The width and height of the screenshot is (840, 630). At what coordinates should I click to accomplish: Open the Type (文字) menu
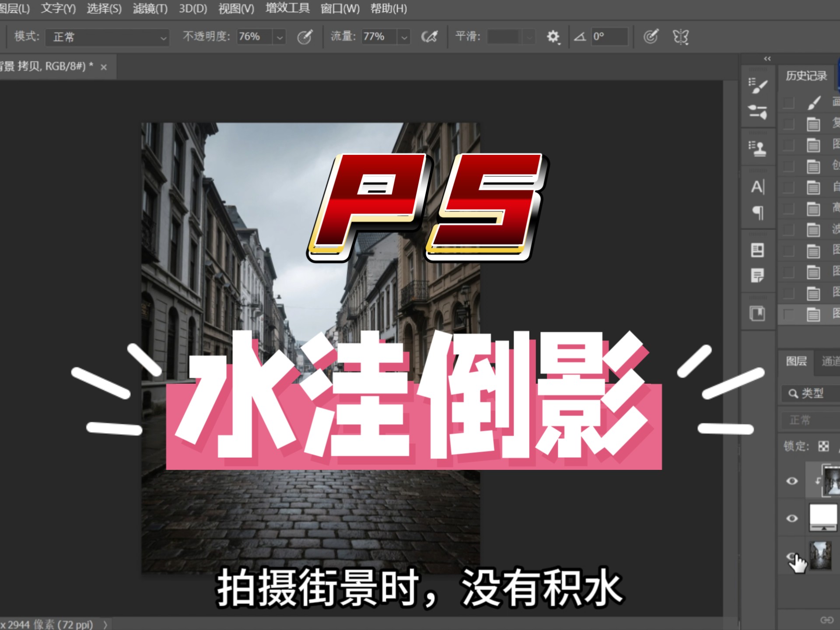58,9
